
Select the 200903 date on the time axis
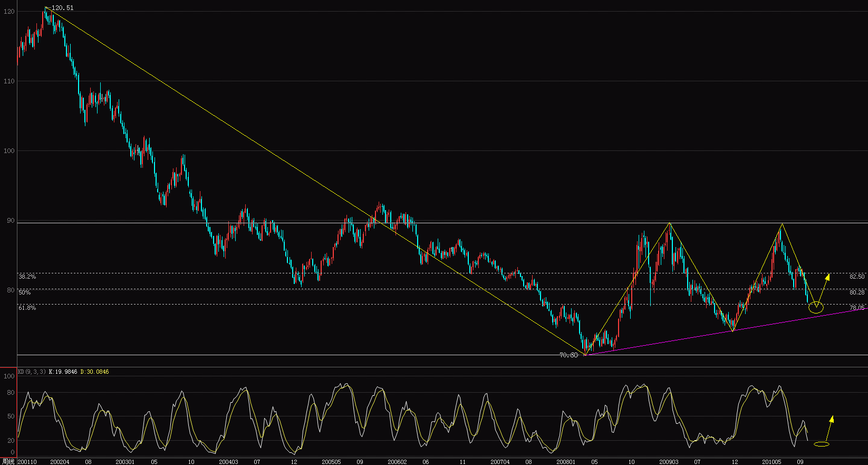tap(669, 462)
